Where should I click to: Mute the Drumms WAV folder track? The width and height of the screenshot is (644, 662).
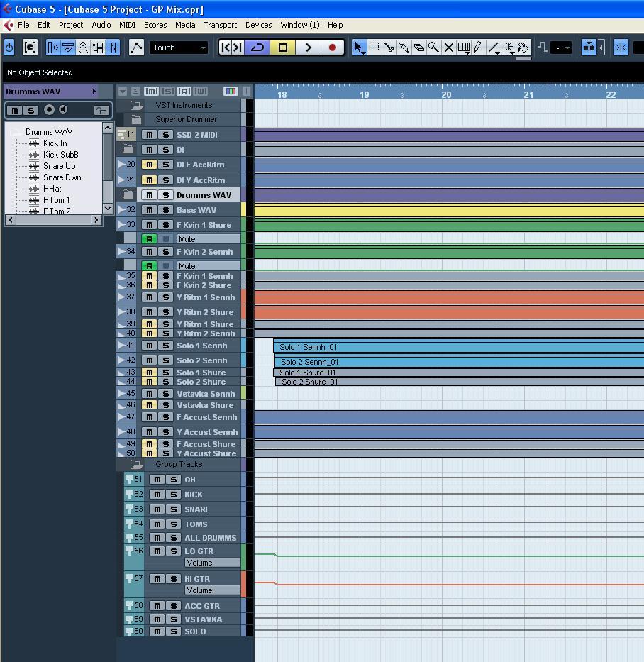pyautogui.click(x=150, y=195)
